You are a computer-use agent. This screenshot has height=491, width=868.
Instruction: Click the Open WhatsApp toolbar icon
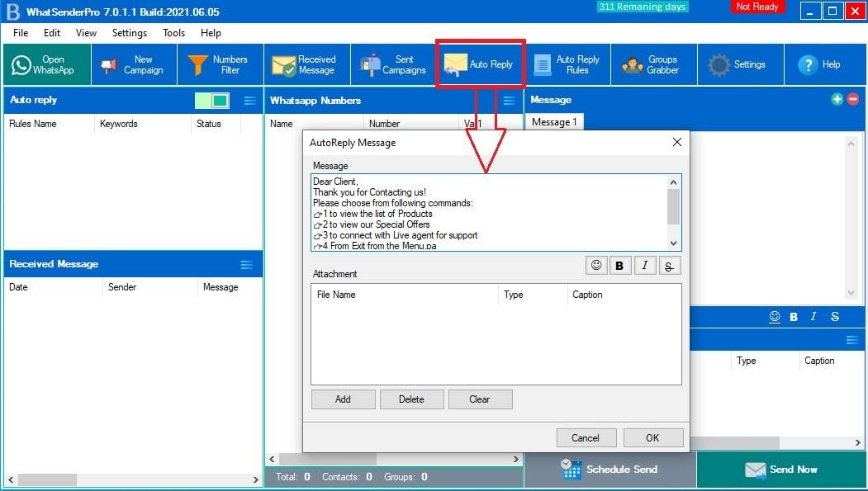46,64
